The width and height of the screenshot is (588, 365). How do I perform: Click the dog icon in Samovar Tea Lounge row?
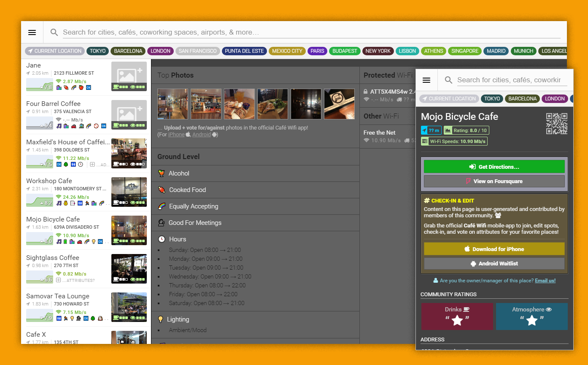tap(100, 318)
